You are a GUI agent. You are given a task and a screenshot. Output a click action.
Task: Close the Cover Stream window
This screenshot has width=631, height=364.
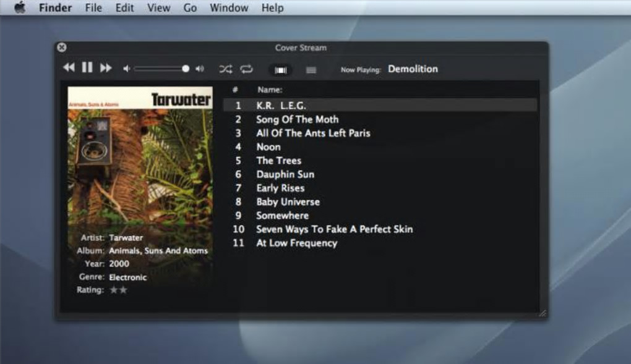click(62, 48)
